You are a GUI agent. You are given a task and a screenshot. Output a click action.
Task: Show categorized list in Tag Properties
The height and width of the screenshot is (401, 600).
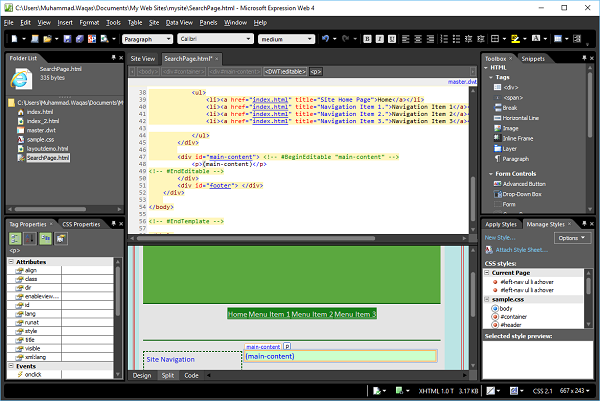(16, 238)
